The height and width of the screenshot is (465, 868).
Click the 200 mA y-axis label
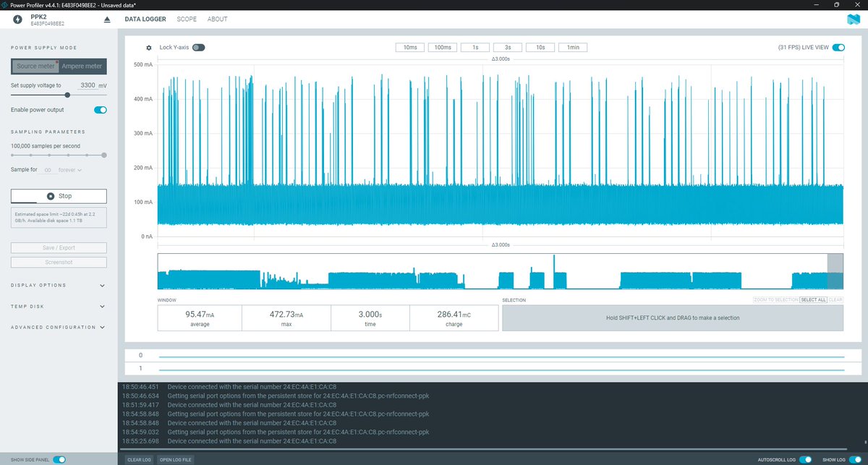143,168
